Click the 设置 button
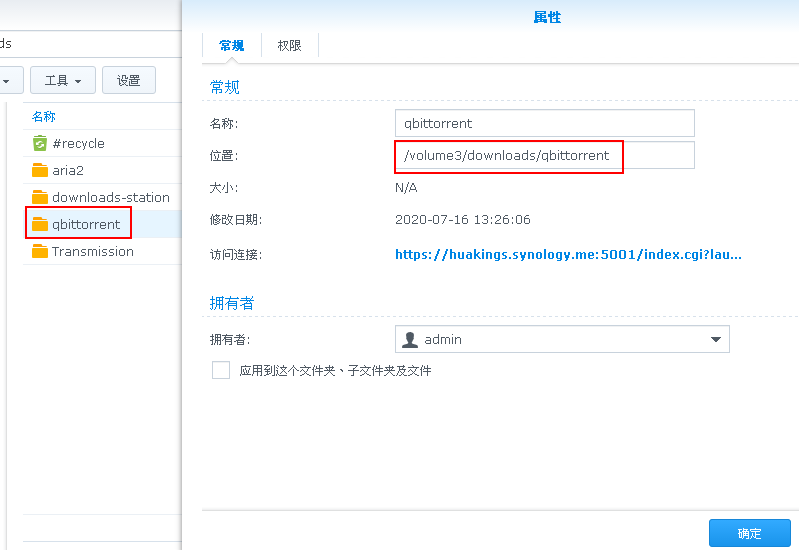The height and width of the screenshot is (550, 799). pos(129,80)
